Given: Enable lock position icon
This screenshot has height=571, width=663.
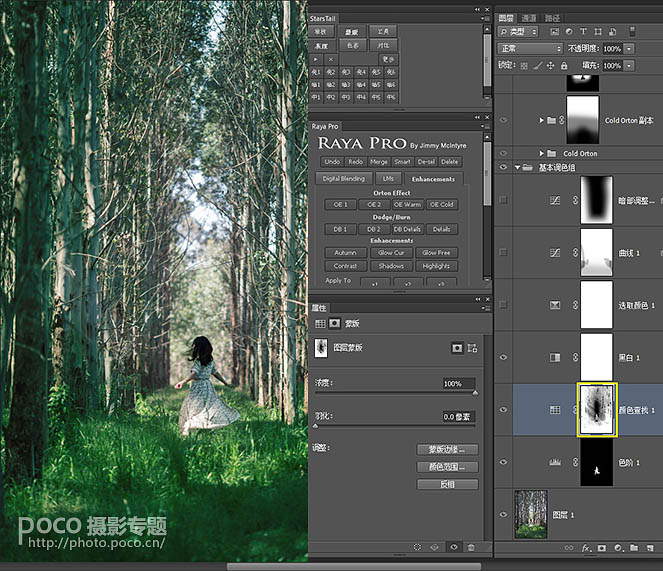Looking at the screenshot, I should (551, 66).
